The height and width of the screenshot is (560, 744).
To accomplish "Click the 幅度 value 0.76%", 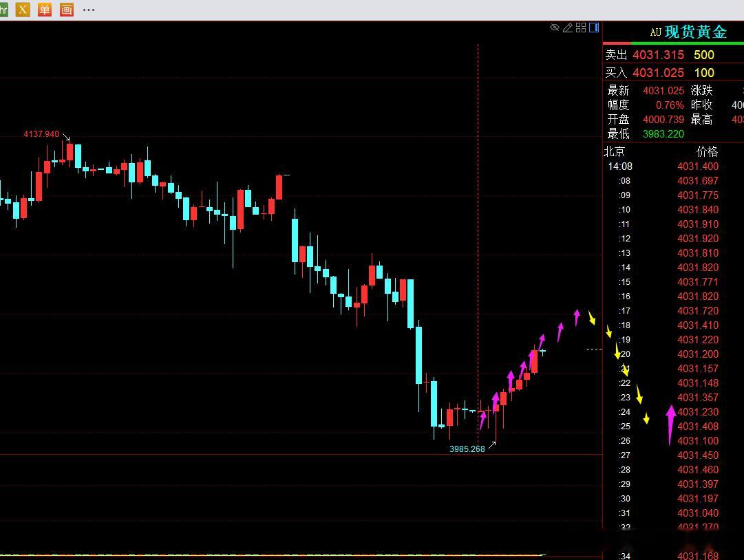I will click(x=670, y=105).
